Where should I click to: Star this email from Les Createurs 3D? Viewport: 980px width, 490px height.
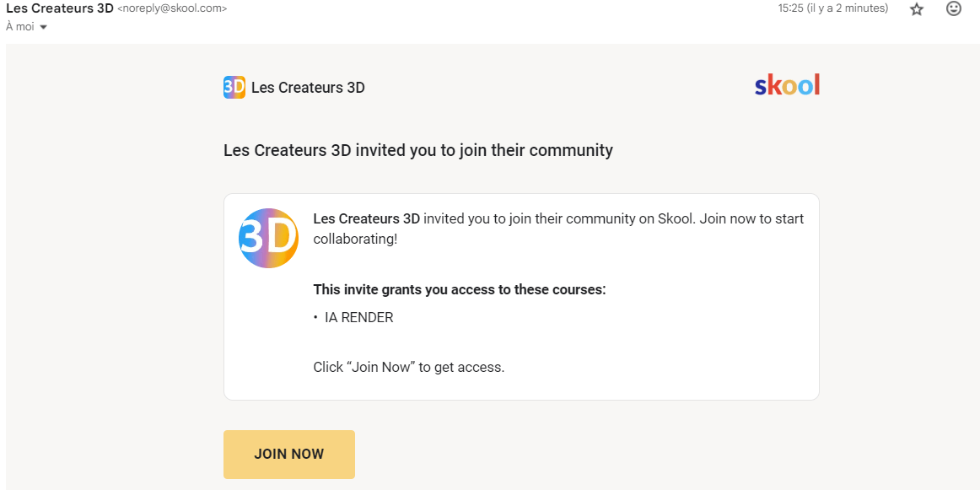pos(916,9)
